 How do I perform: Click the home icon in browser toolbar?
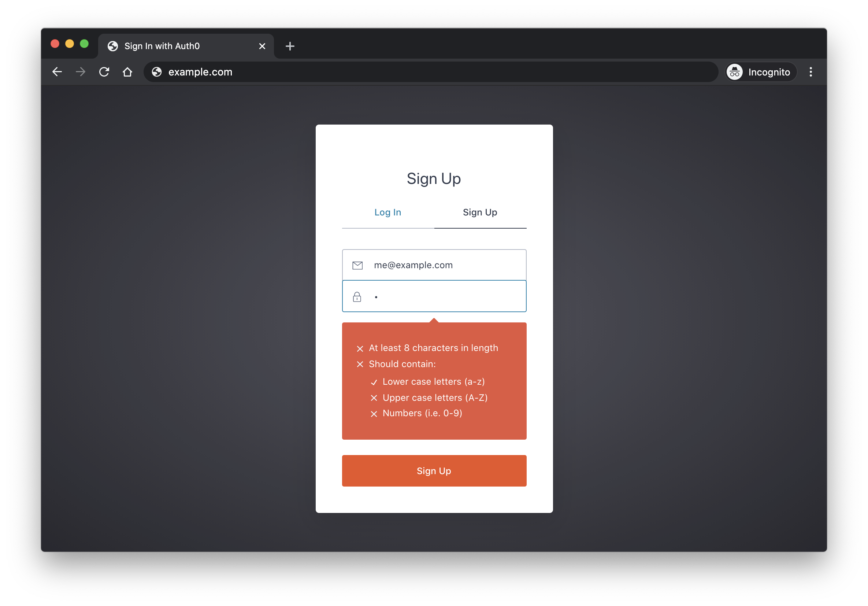(127, 72)
